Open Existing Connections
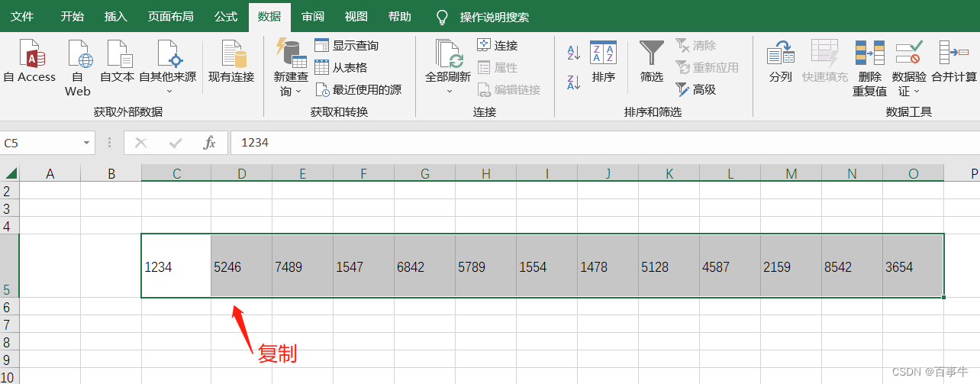 pyautogui.click(x=231, y=63)
